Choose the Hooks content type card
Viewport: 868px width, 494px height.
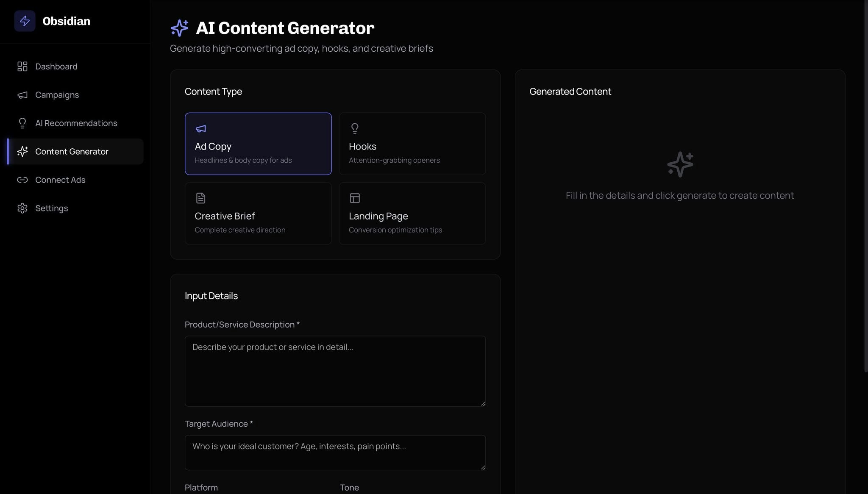click(x=412, y=144)
